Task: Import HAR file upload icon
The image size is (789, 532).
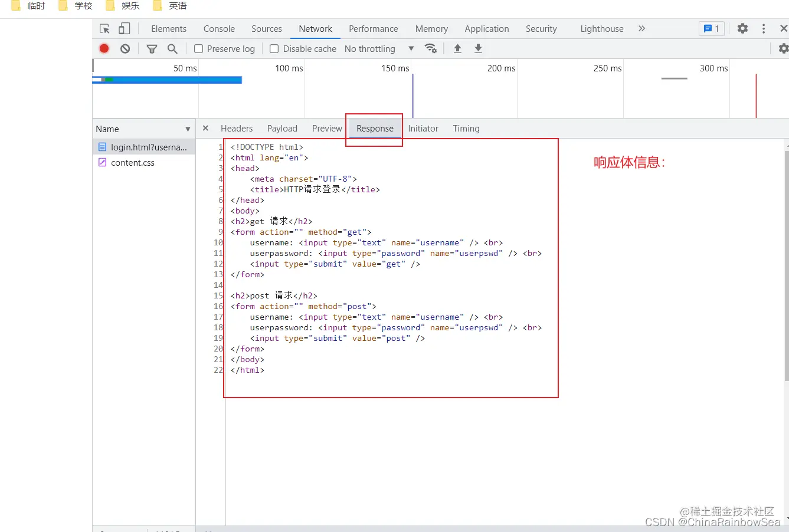Action: tap(457, 48)
